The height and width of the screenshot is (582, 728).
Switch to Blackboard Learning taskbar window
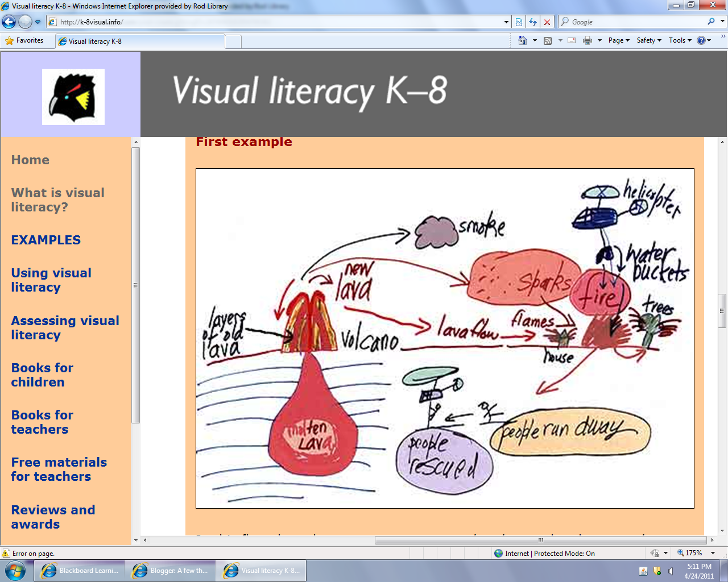[78, 571]
